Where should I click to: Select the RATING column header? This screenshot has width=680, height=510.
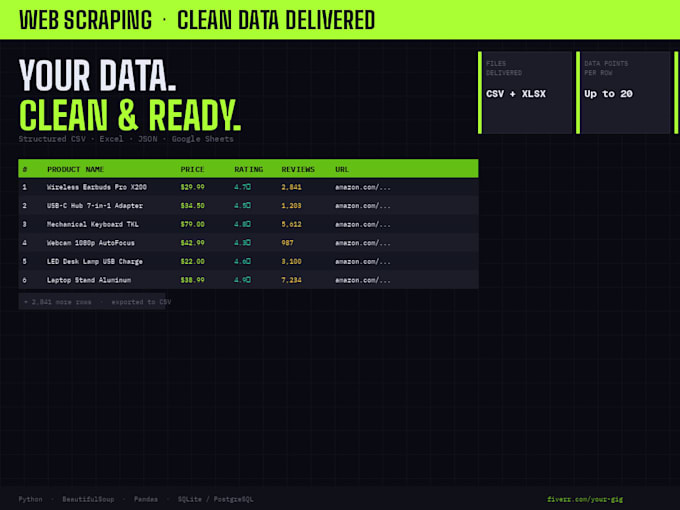pos(248,169)
